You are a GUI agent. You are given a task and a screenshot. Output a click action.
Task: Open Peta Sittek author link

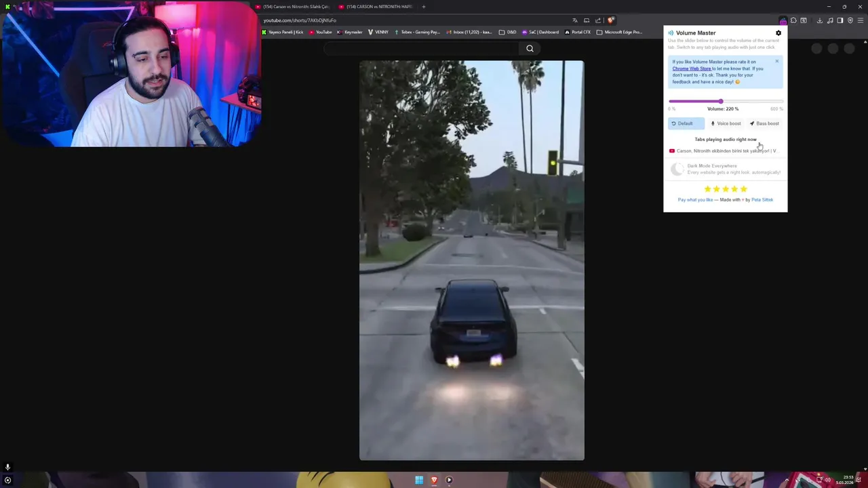pos(762,200)
